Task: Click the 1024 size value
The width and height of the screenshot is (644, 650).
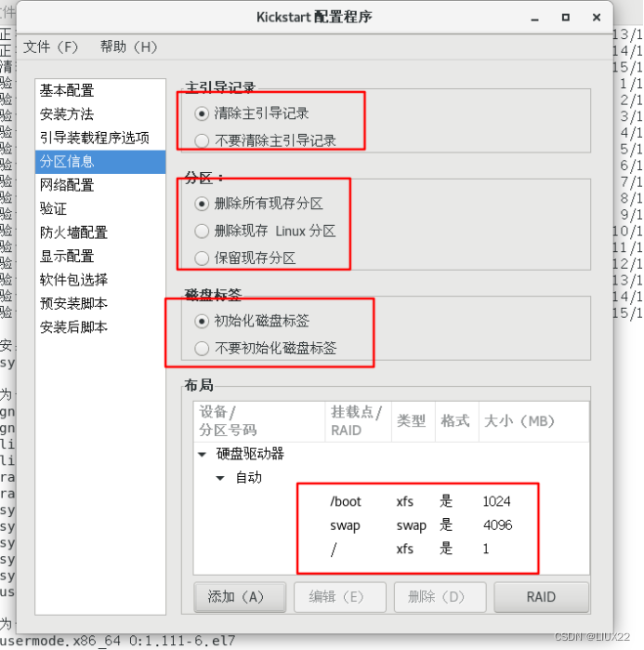Action: coord(496,501)
